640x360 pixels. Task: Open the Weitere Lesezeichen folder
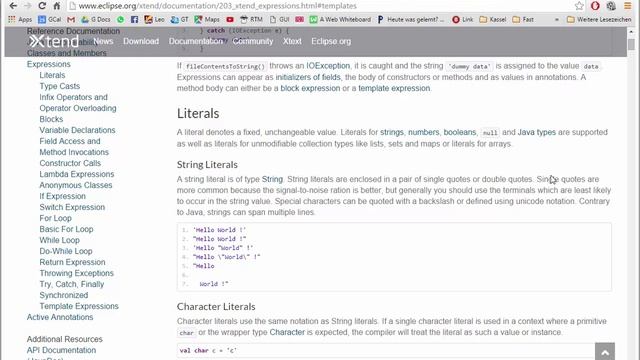(x=599, y=19)
